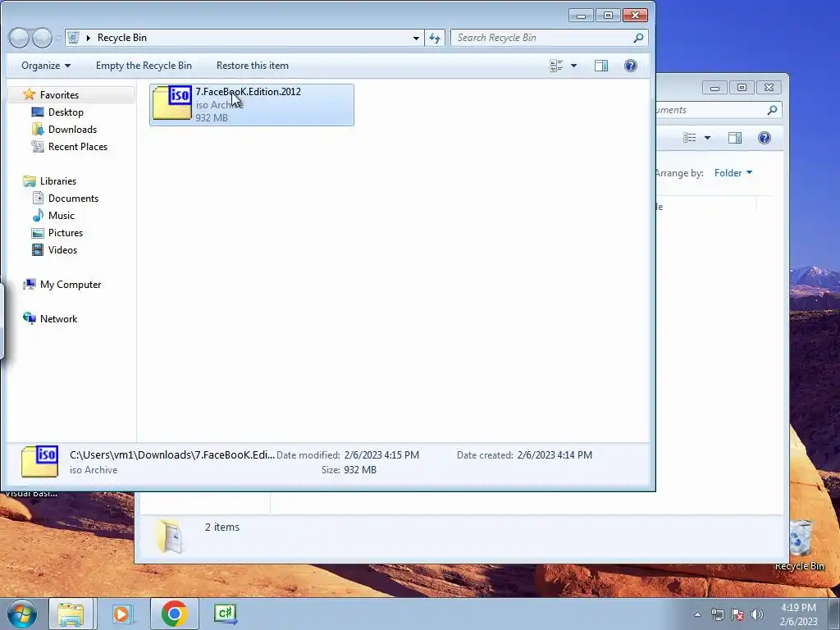Click the Network globe icon in sidebar
The image size is (840, 630).
[x=29, y=319]
